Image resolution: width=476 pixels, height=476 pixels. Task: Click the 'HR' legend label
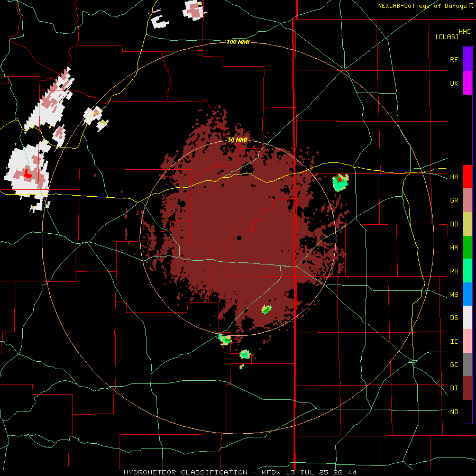(x=454, y=248)
